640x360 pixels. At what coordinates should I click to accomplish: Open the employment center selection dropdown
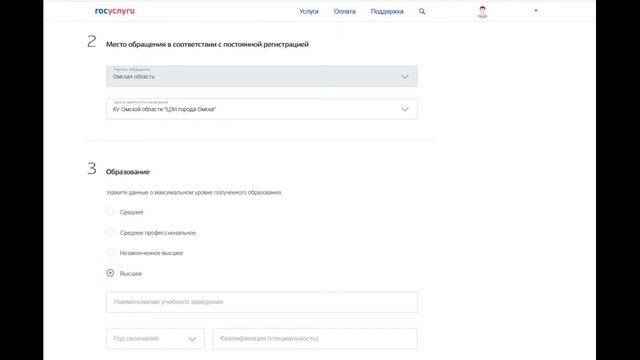pos(262,109)
